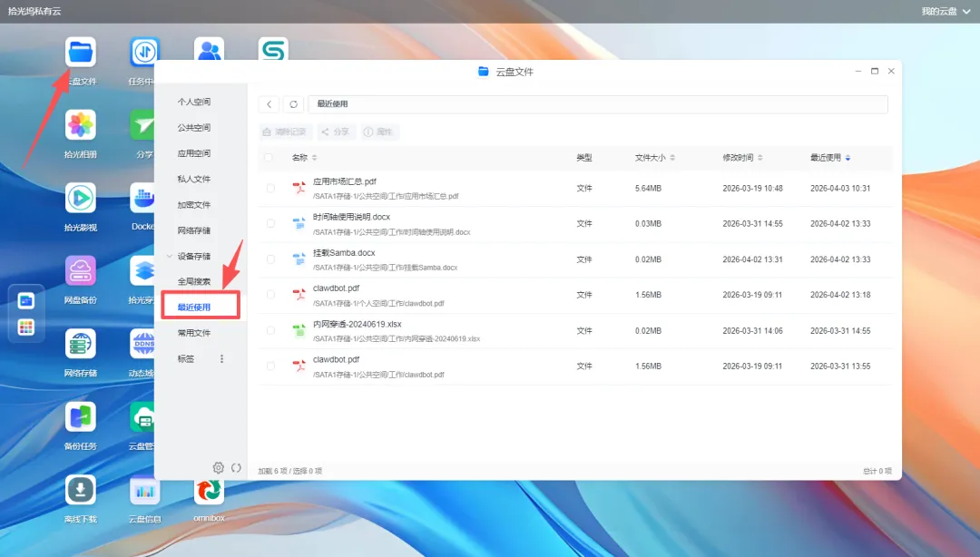Check the box for 挂载Samba.docx
Screen dimensions: 980x557
[x=270, y=259]
